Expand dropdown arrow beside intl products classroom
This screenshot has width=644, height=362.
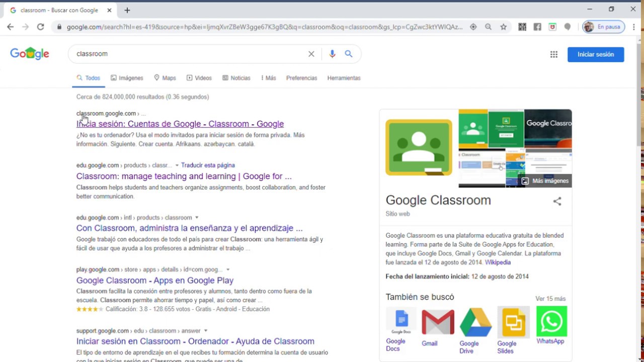197,218
